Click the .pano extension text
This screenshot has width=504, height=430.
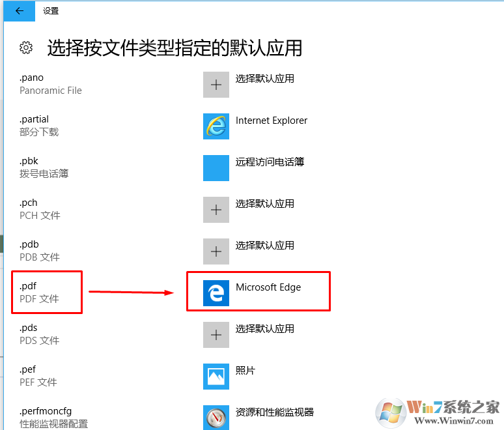(31, 78)
